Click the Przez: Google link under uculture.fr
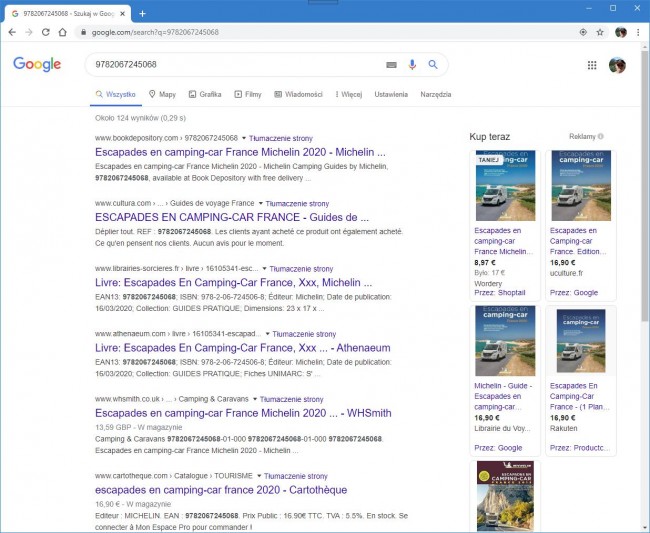The width and height of the screenshot is (650, 533). (574, 293)
